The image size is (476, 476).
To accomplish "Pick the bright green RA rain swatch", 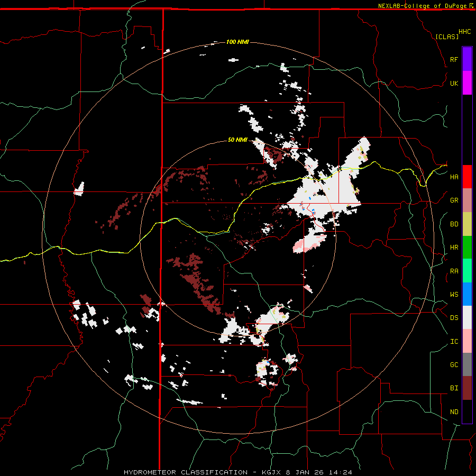I will click(467, 271).
